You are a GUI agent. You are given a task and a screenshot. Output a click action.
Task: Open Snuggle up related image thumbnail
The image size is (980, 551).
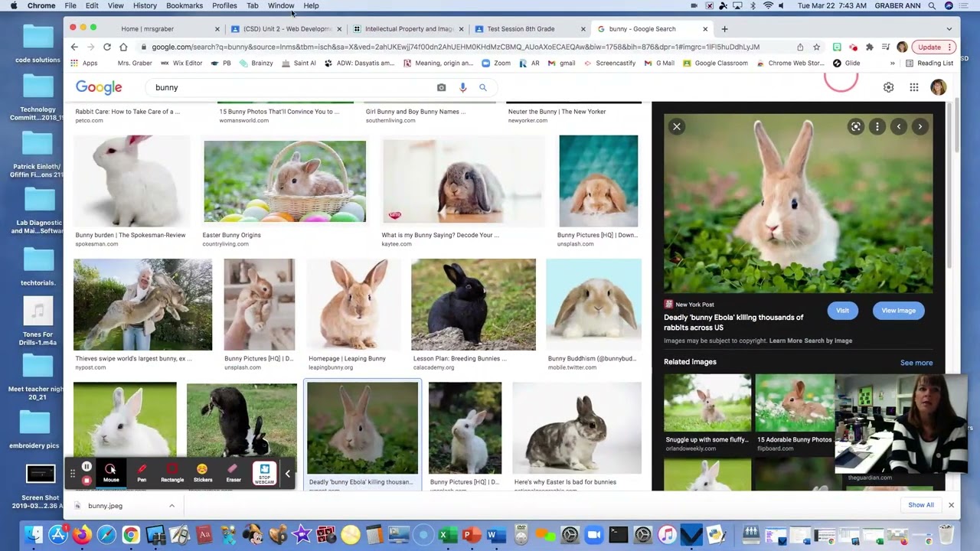pos(707,403)
